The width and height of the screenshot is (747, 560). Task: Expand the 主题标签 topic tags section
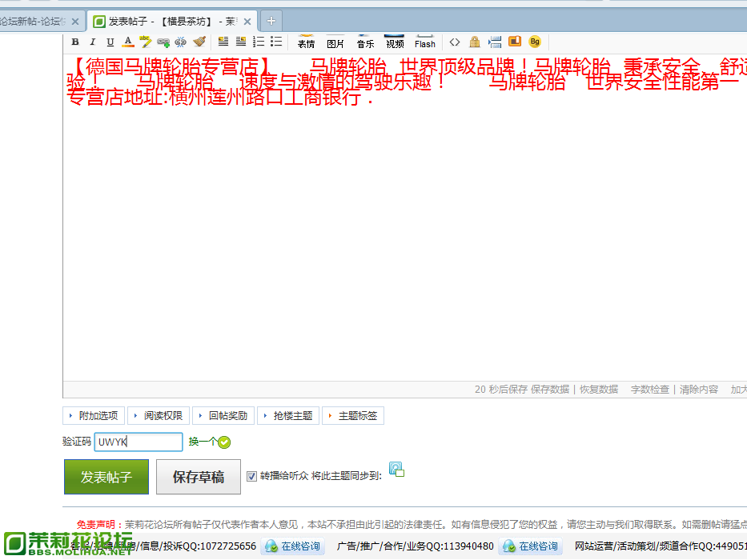353,416
